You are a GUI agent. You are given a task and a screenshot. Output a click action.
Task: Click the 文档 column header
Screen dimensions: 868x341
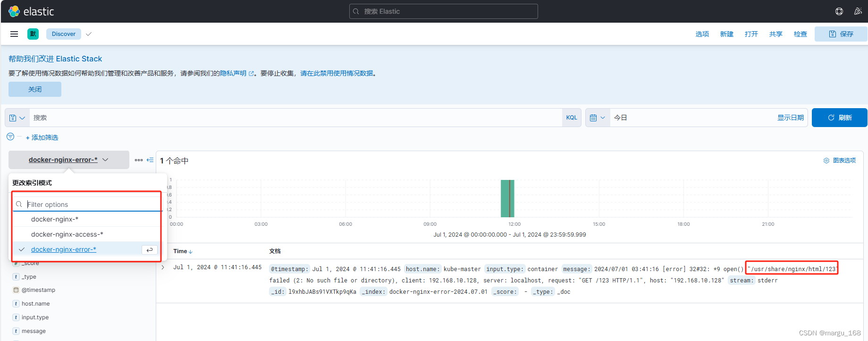(275, 251)
